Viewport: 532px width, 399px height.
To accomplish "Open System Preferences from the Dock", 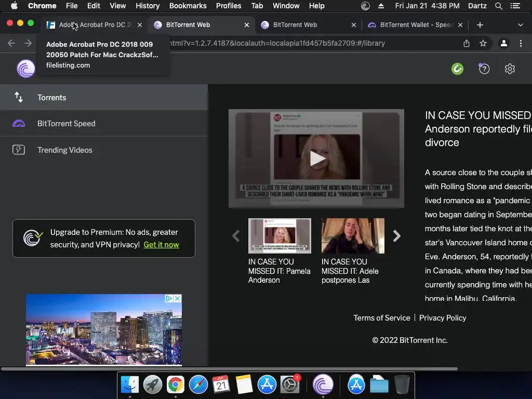I will point(290,385).
